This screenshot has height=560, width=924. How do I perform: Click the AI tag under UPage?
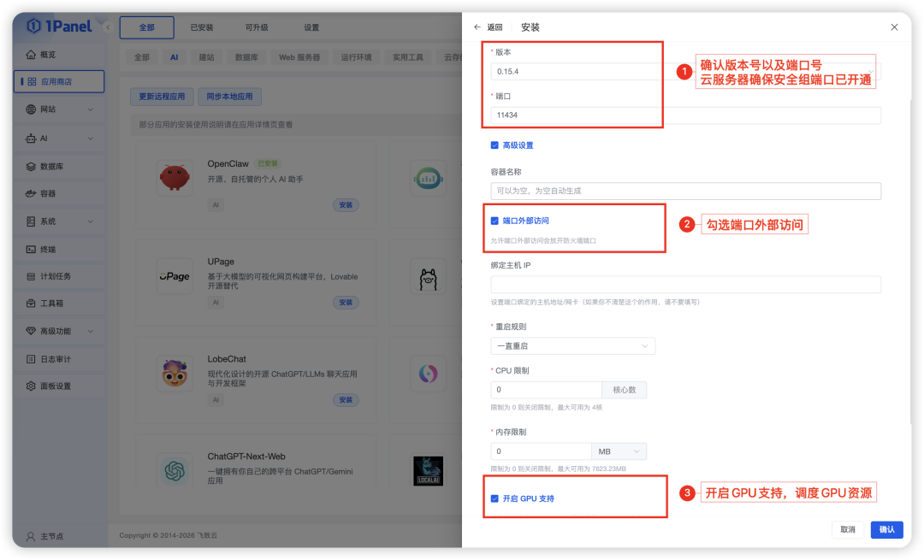[x=216, y=303]
